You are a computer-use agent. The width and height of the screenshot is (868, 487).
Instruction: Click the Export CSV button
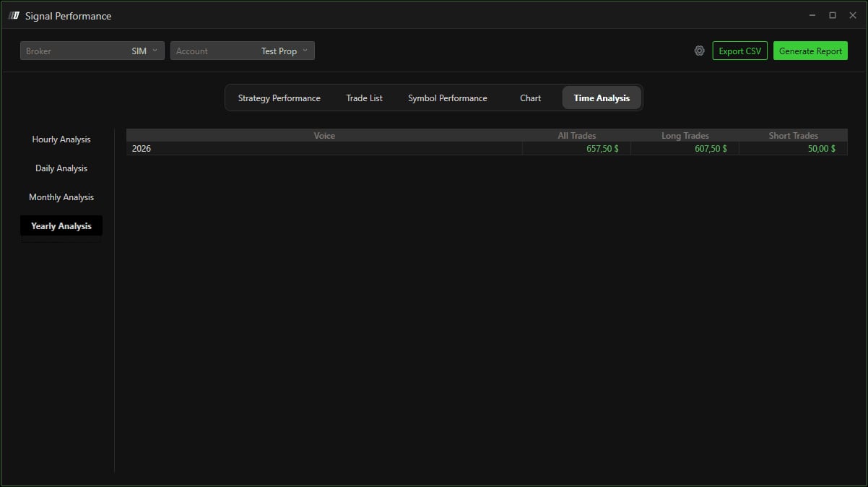click(739, 51)
